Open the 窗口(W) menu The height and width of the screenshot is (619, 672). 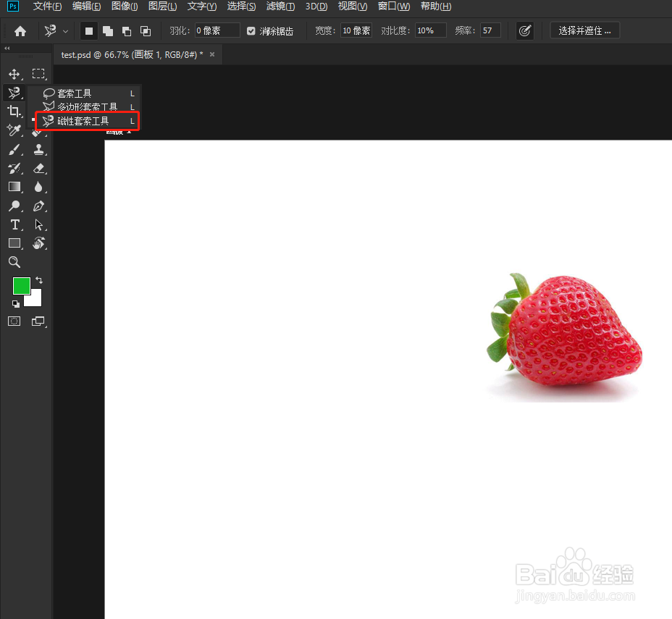tap(394, 7)
